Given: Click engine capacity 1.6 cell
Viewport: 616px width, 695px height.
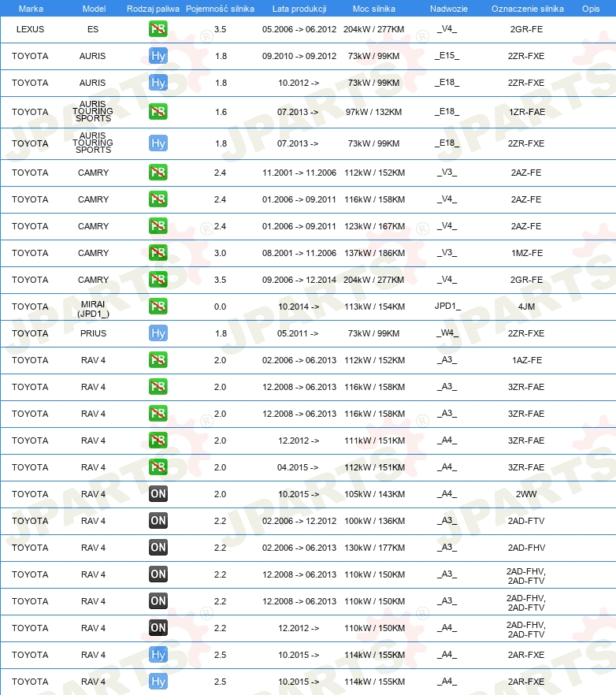Looking at the screenshot, I should [221, 112].
